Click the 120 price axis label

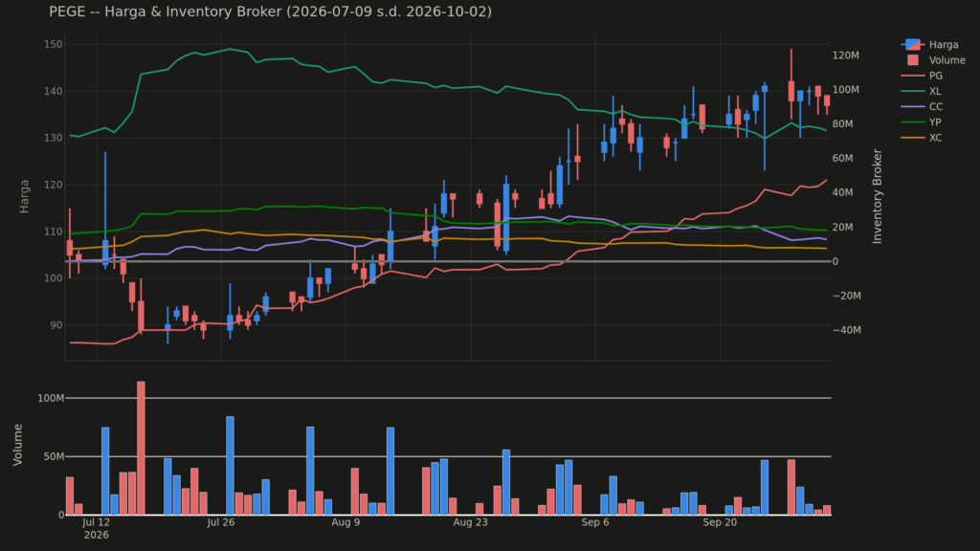pyautogui.click(x=54, y=185)
